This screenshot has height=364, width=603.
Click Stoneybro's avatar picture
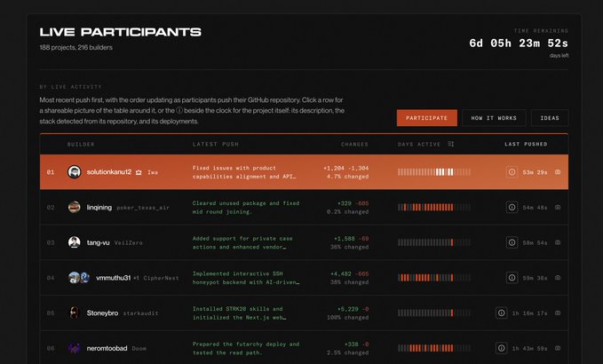tap(75, 313)
